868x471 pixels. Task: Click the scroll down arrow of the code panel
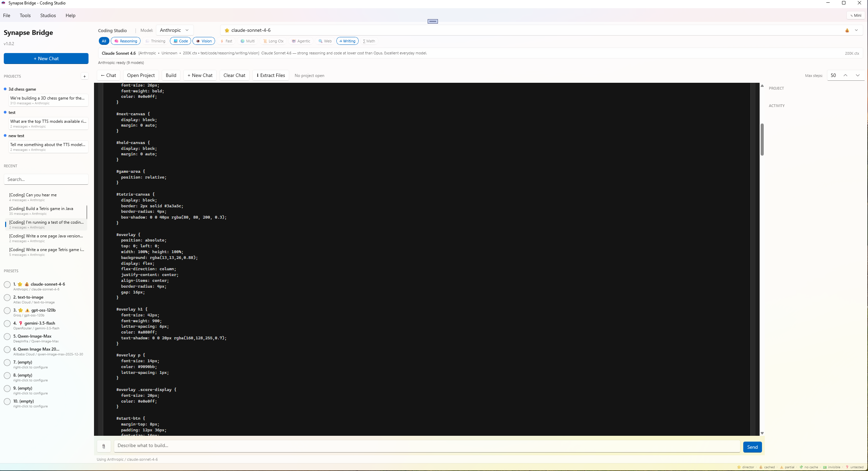[x=762, y=433]
